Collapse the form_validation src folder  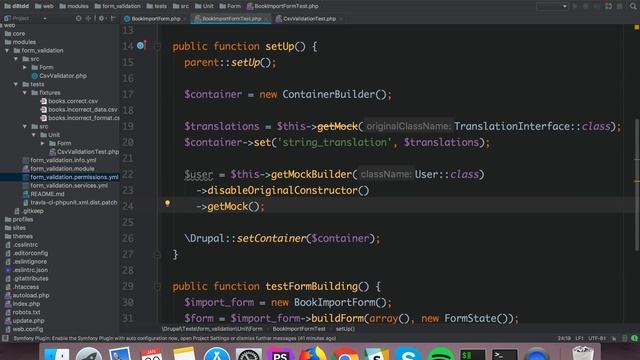(x=16, y=59)
